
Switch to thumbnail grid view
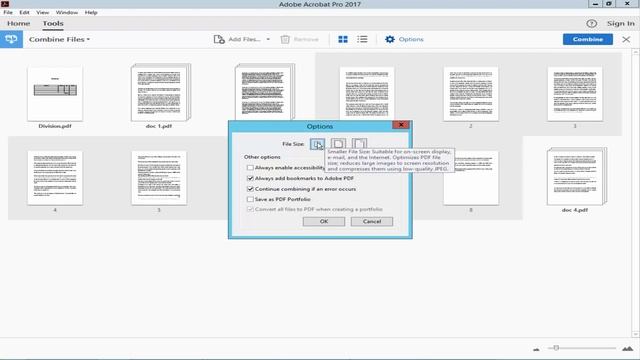[343, 39]
